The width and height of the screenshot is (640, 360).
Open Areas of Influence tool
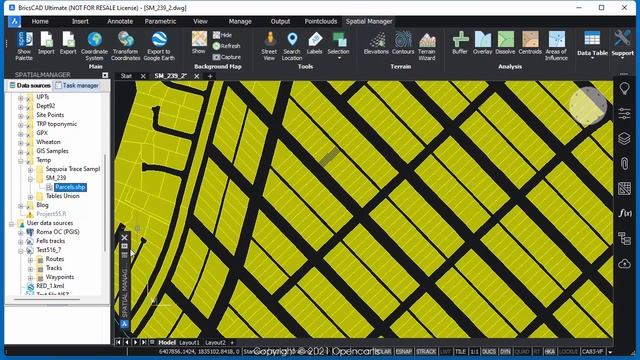556,46
